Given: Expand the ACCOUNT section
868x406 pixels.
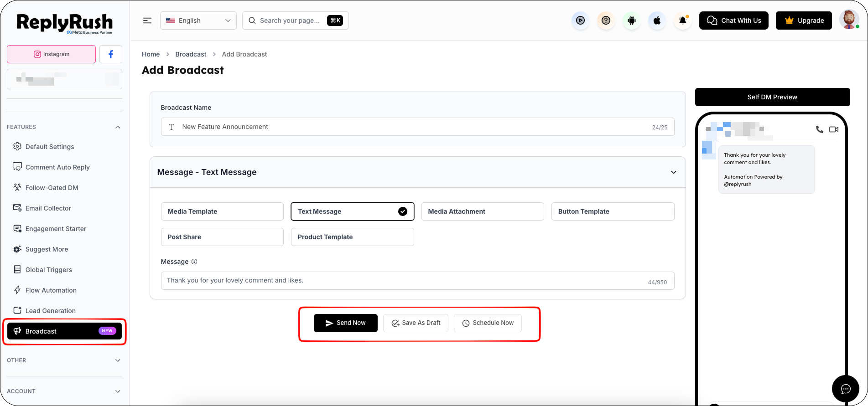Looking at the screenshot, I should (64, 391).
